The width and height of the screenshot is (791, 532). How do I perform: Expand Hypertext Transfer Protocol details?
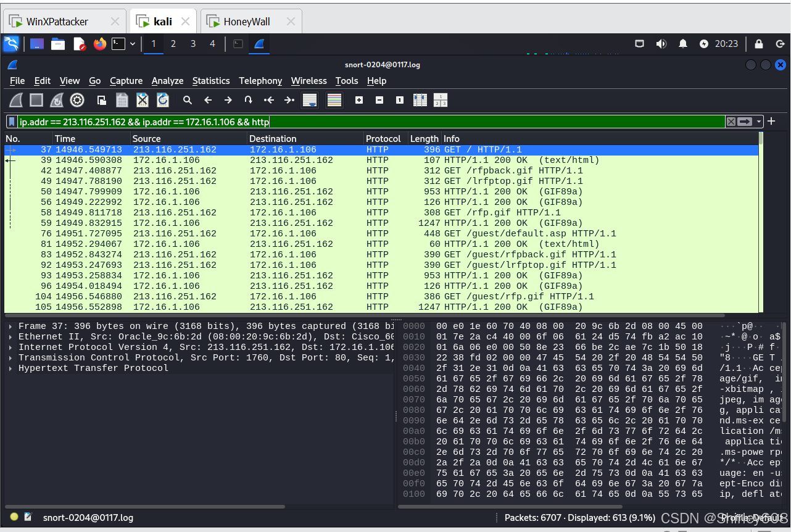click(x=10, y=368)
